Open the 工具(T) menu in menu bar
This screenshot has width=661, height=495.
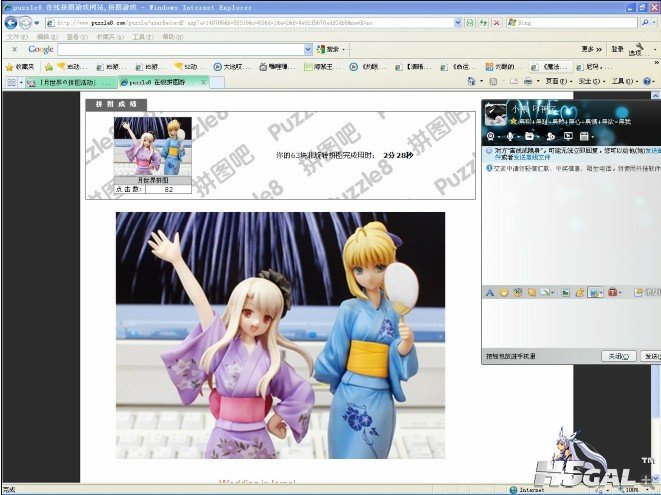click(143, 37)
